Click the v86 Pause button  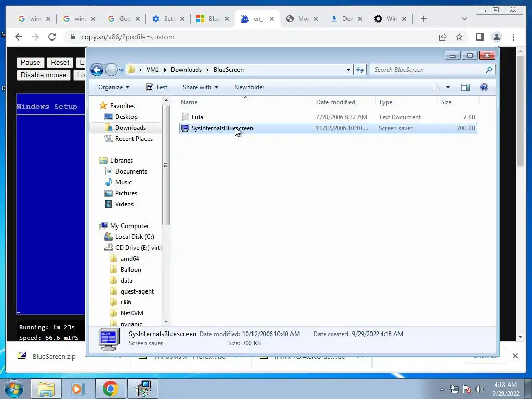point(31,62)
